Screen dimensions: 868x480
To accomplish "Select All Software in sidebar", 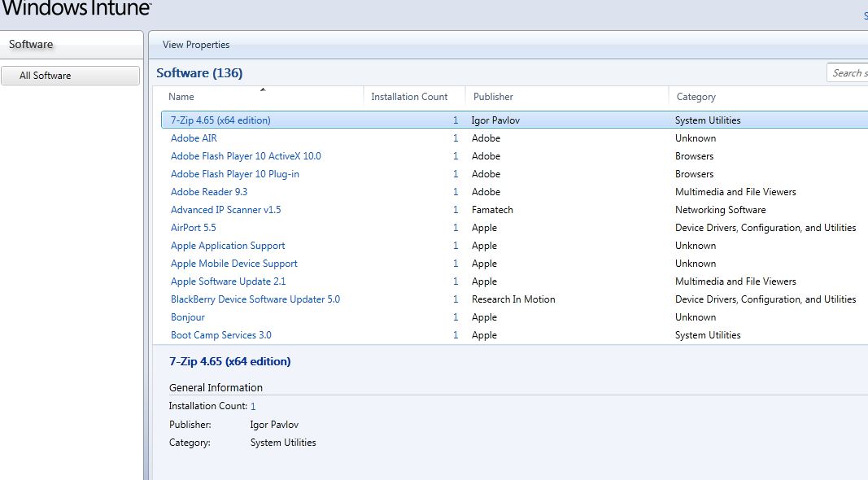I will coord(70,76).
